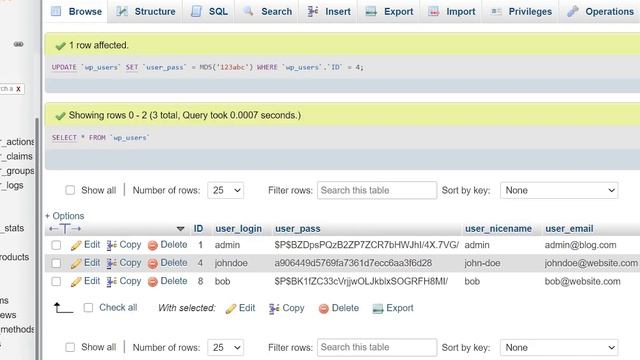Select the johndoe row checkbox
Screen dimensions: 640x360
click(56, 263)
